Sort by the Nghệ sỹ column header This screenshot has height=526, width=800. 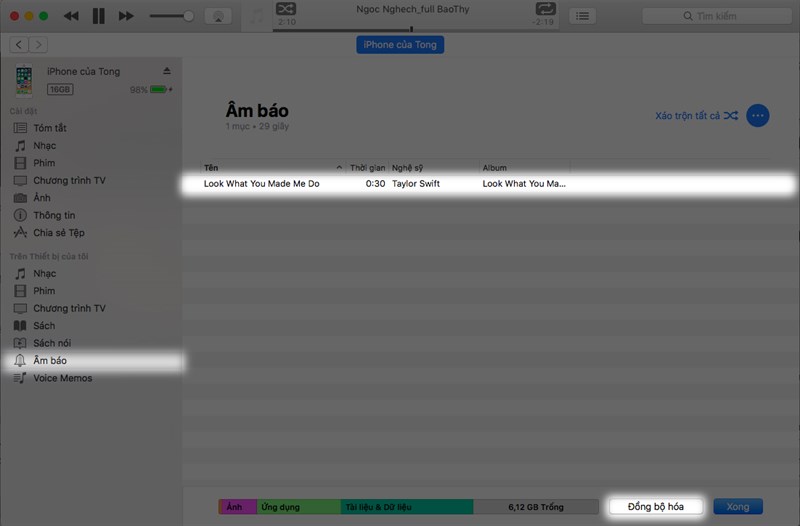(407, 168)
